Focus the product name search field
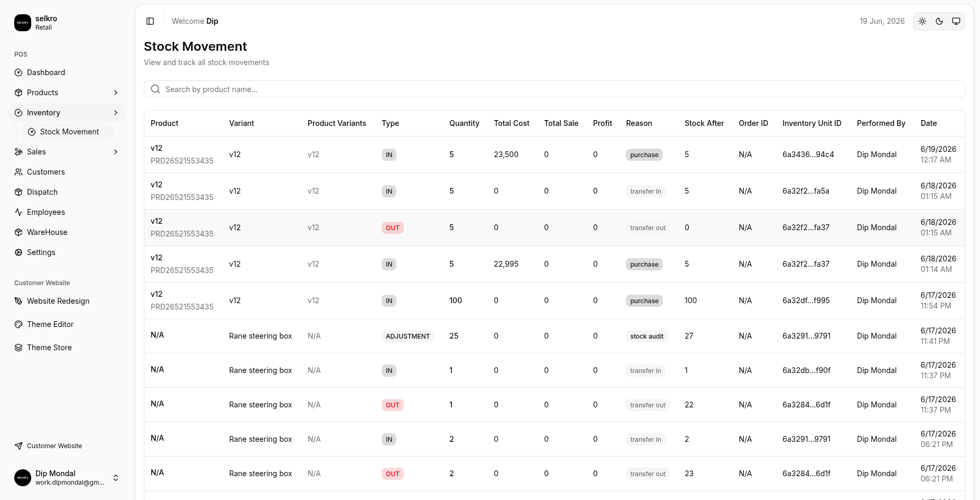Viewport: 980px width, 500px height. 554,89
